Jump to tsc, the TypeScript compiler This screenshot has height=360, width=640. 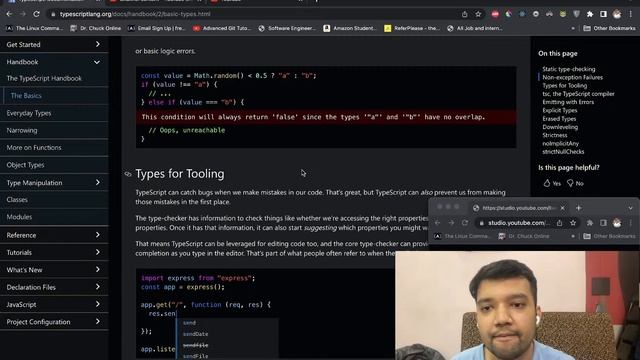tap(578, 94)
